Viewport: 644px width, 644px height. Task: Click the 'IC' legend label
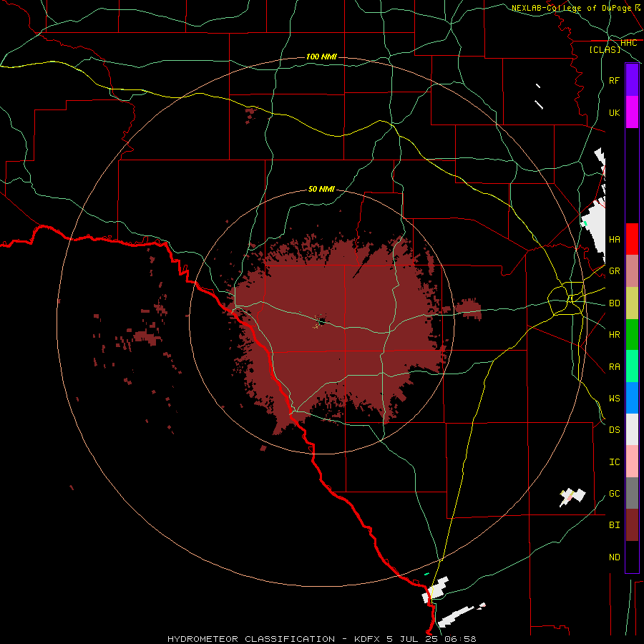tap(615, 462)
